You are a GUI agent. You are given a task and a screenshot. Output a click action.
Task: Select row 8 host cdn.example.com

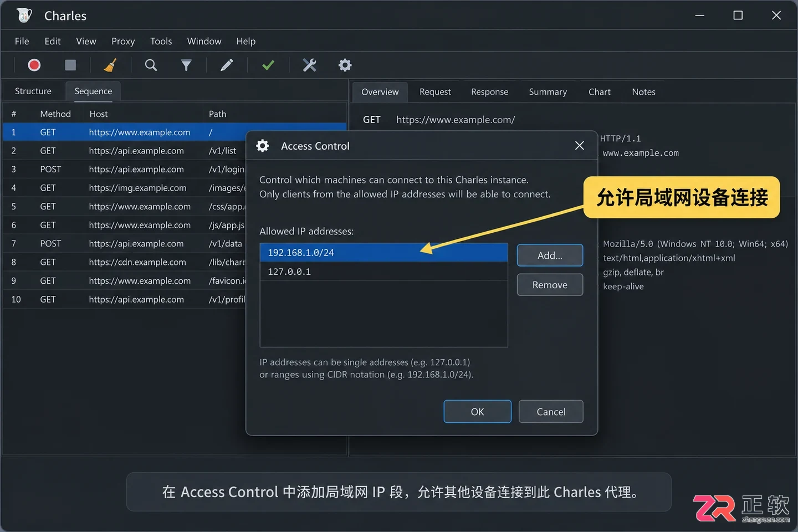(125, 262)
